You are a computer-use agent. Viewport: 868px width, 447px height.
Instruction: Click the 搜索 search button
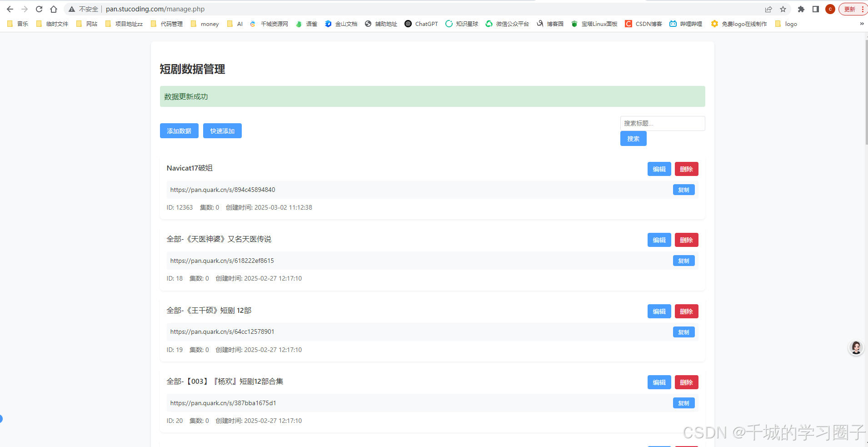[634, 139]
